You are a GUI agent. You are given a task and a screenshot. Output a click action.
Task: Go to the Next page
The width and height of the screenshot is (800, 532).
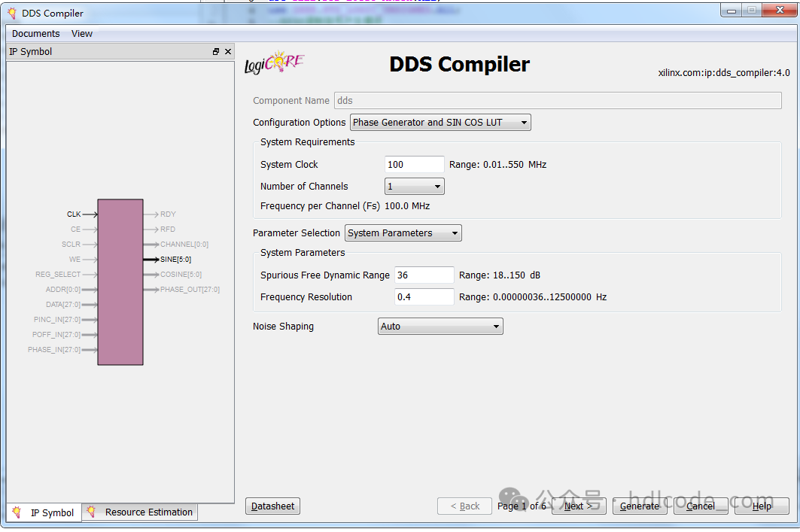click(579, 506)
